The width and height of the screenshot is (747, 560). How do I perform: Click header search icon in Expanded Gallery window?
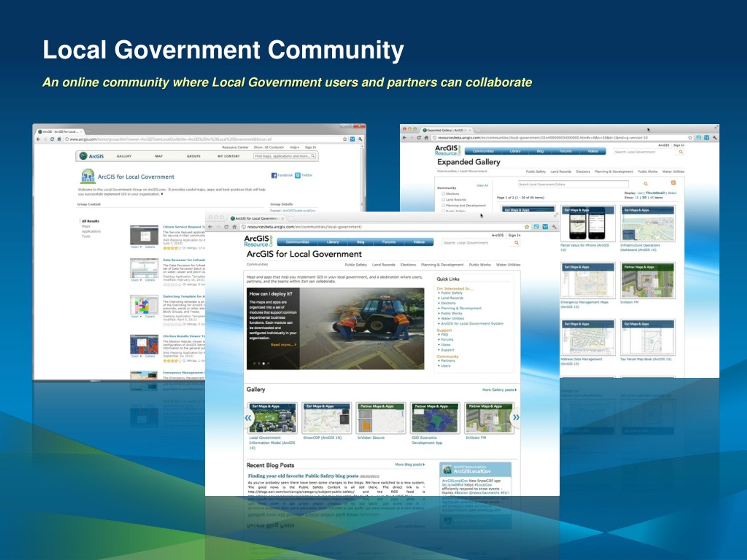tap(681, 152)
